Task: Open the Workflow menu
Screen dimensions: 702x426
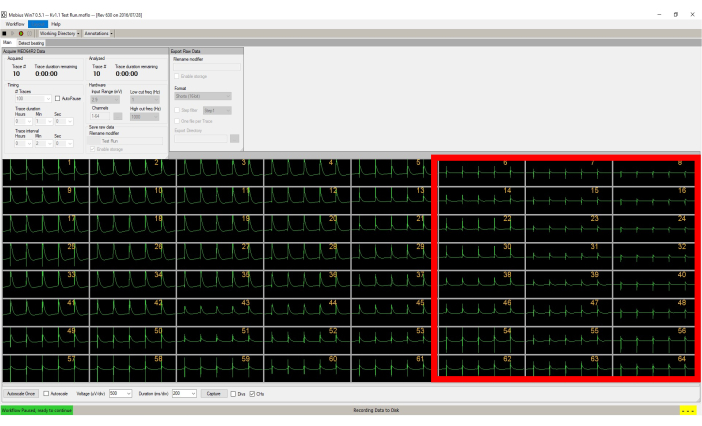Action: tap(14, 24)
